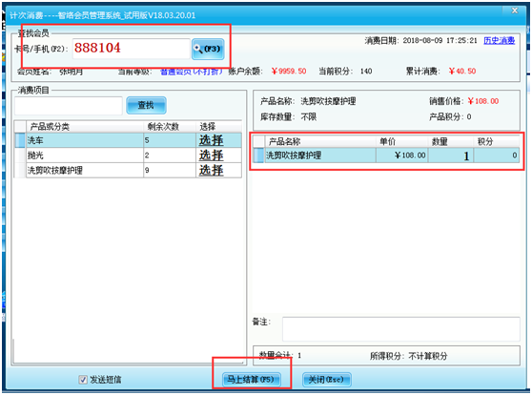Viewport: 532px width, 395px height.
Task: Click the 产品或分类 column header
Action: click(85, 127)
